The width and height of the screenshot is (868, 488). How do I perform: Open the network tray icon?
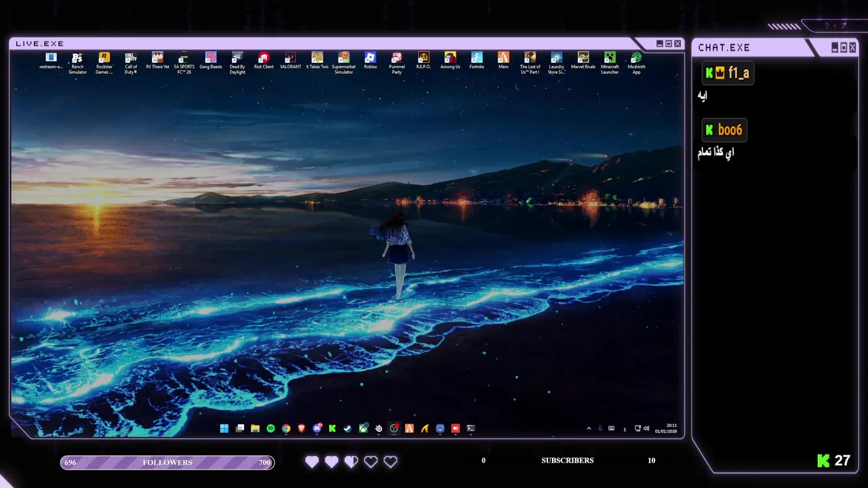coord(637,428)
